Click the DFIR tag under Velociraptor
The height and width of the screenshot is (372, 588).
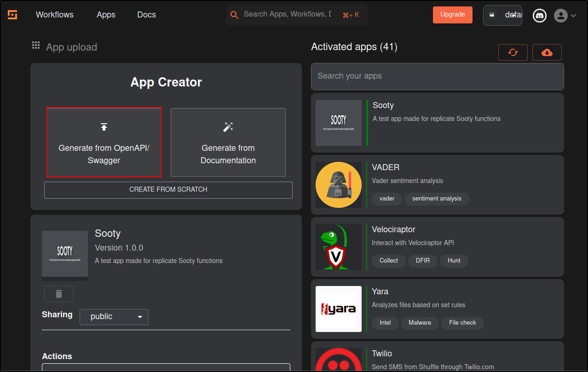click(423, 261)
